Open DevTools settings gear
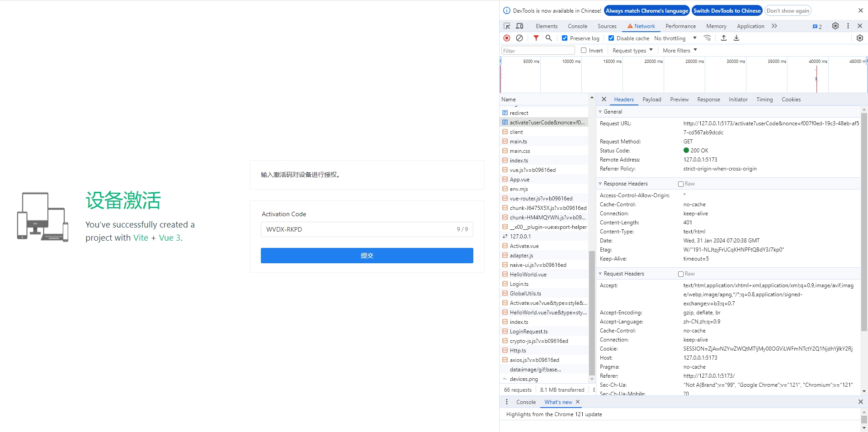This screenshot has height=432, width=868. (835, 26)
